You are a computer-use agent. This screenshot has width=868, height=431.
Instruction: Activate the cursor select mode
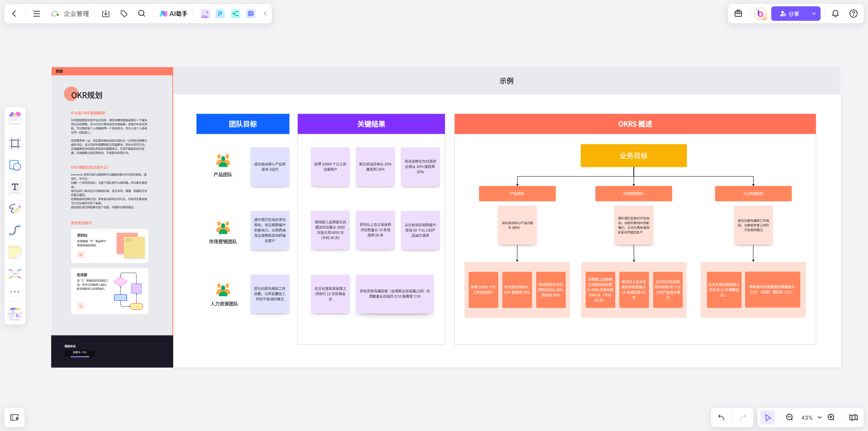(x=768, y=417)
